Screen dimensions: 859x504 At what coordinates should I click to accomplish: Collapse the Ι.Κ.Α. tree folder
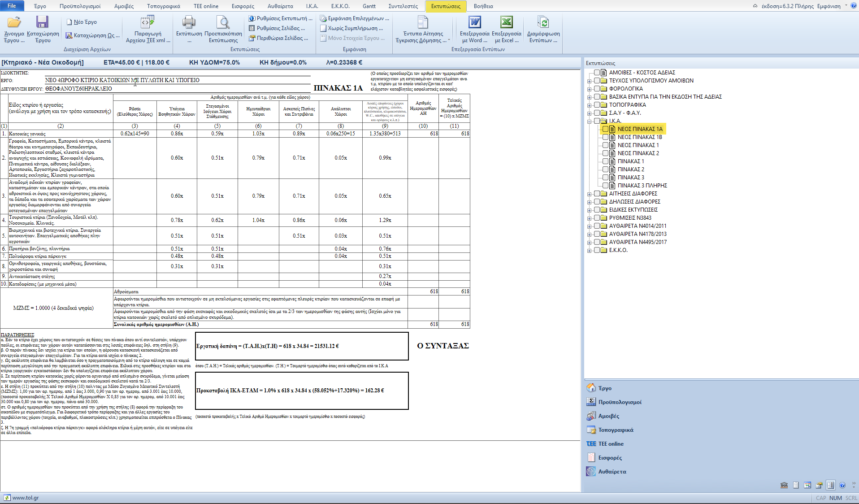pyautogui.click(x=589, y=121)
